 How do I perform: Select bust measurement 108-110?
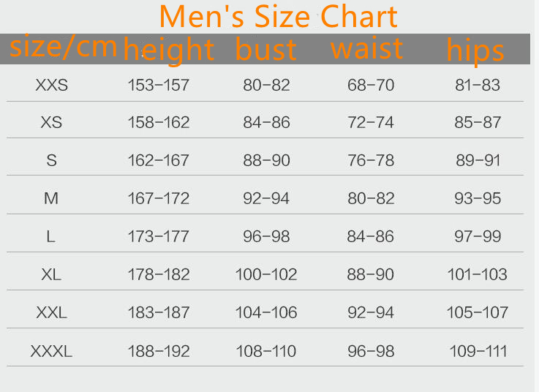coord(266,351)
